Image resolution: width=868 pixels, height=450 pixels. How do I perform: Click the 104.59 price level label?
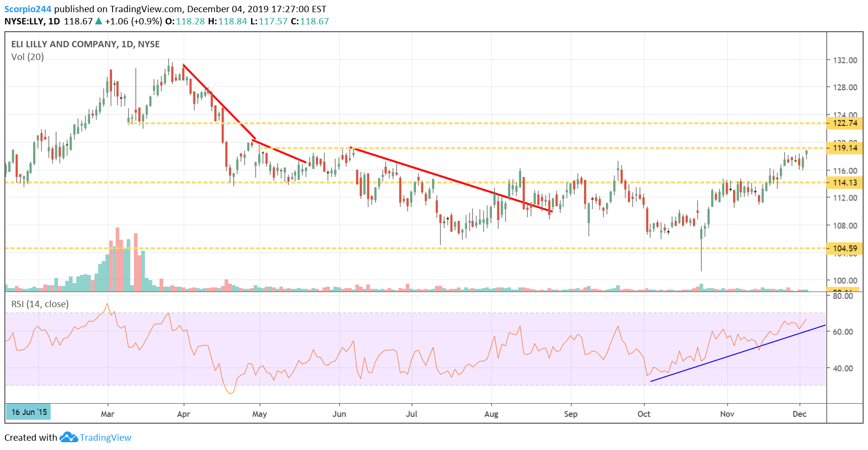tap(845, 249)
